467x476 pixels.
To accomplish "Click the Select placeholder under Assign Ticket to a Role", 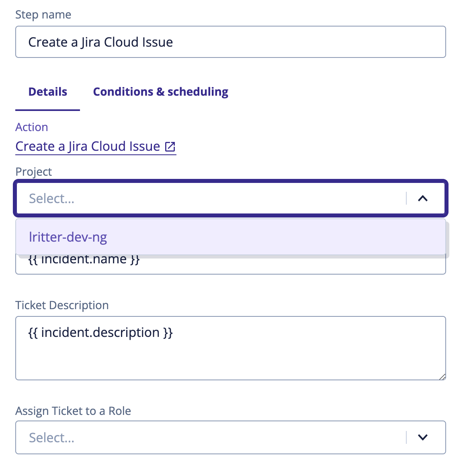I will click(51, 437).
